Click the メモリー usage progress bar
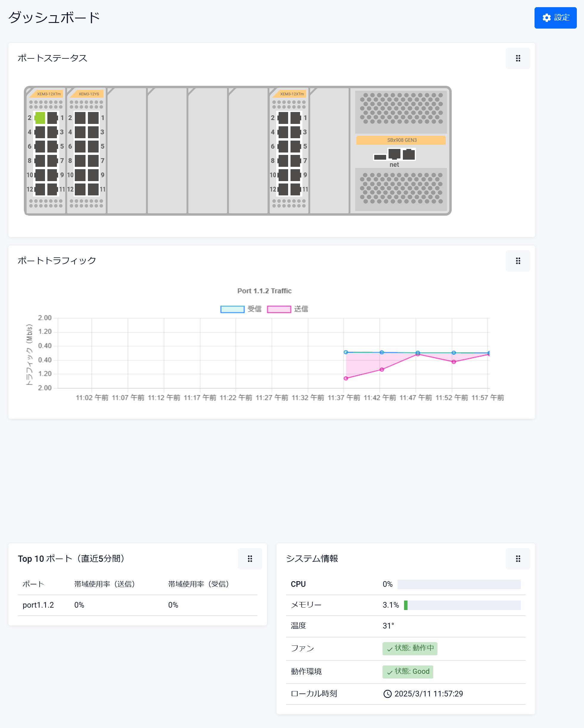 click(x=462, y=605)
